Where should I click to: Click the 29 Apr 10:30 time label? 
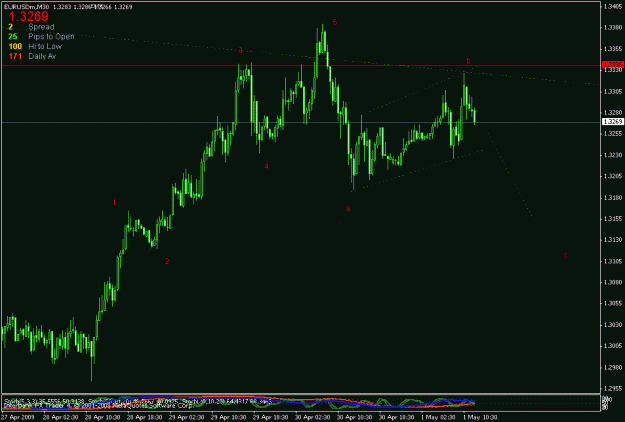(x=229, y=417)
